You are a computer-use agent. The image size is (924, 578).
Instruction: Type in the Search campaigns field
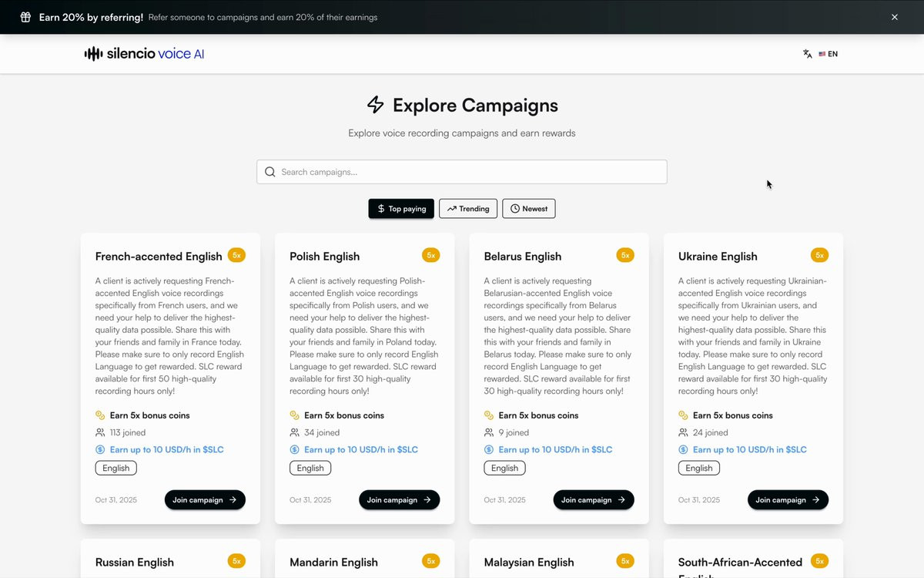(x=470, y=172)
